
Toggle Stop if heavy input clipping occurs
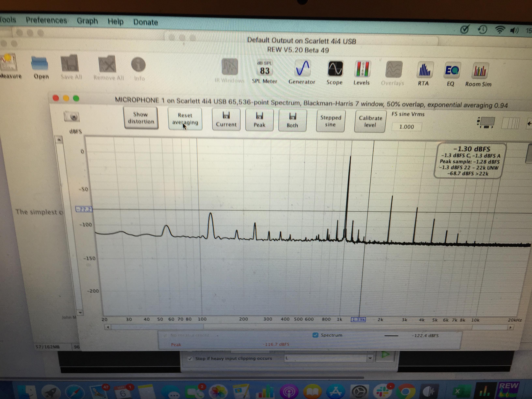tap(190, 358)
